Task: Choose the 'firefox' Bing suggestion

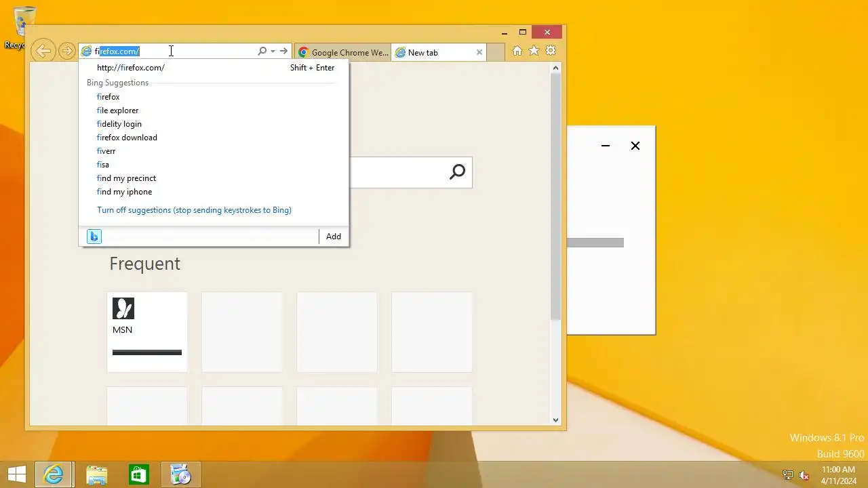Action: (x=214, y=97)
